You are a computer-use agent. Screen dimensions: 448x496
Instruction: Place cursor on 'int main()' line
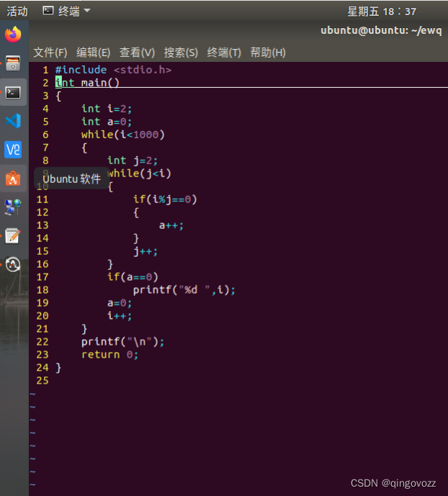[x=87, y=83]
